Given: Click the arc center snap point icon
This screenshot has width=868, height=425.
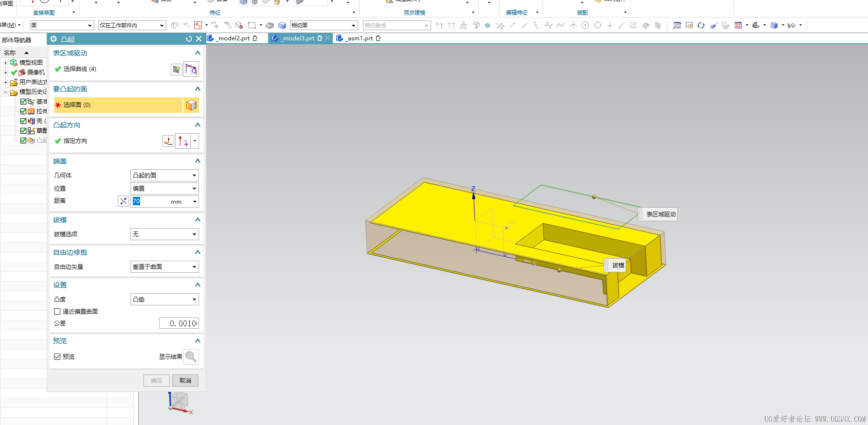Looking at the screenshot, I should [585, 25].
